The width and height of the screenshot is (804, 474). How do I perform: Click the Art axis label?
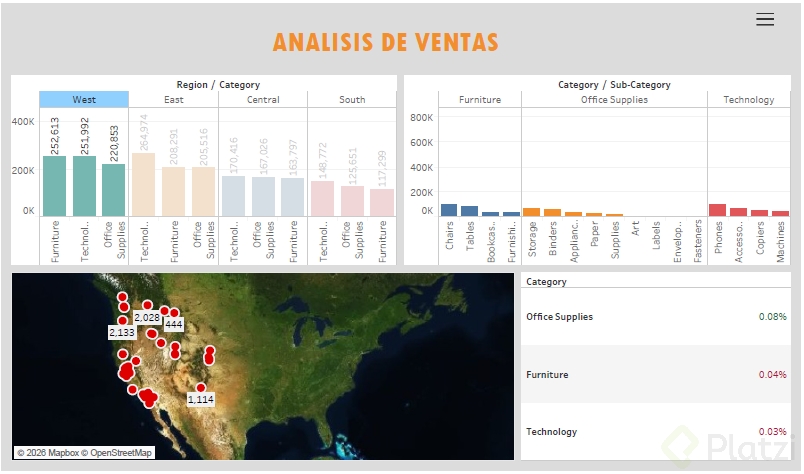635,228
